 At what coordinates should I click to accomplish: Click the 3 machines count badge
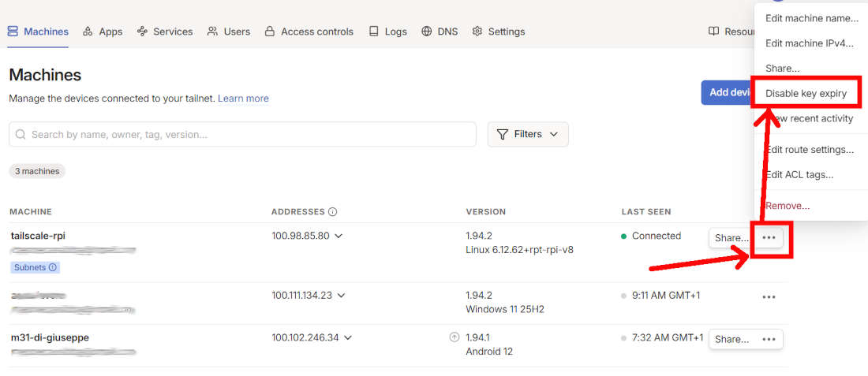[37, 171]
